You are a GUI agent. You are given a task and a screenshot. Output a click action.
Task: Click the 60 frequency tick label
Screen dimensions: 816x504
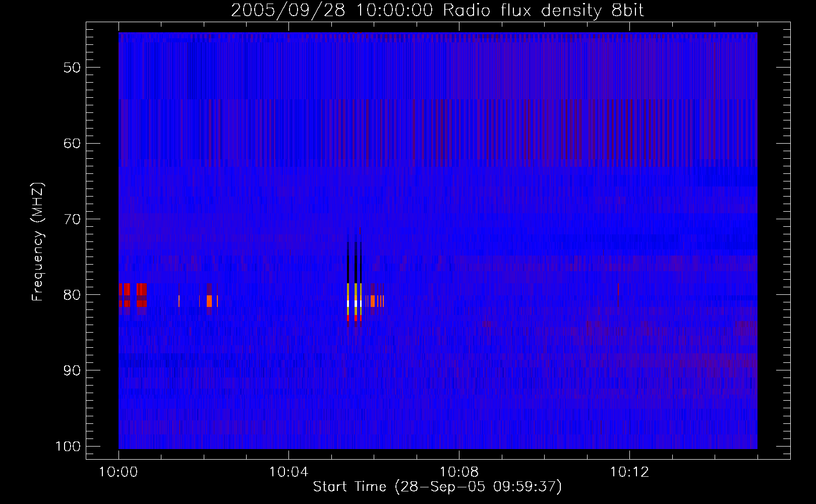[x=72, y=143]
